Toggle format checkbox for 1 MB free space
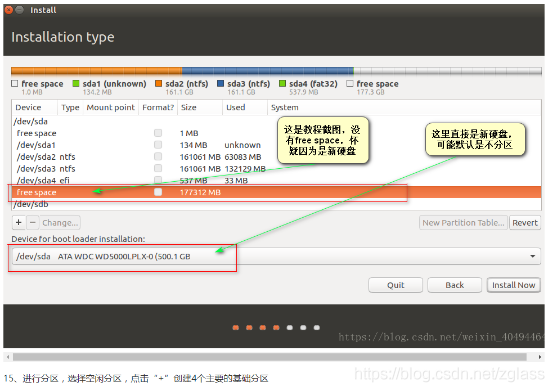This screenshot has width=554, height=392. [158, 133]
